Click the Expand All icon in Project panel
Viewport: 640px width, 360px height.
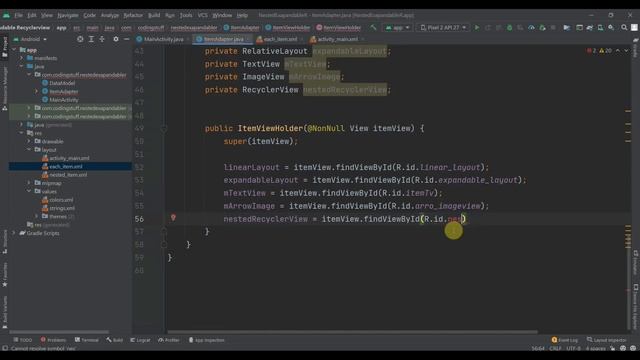(x=91, y=39)
